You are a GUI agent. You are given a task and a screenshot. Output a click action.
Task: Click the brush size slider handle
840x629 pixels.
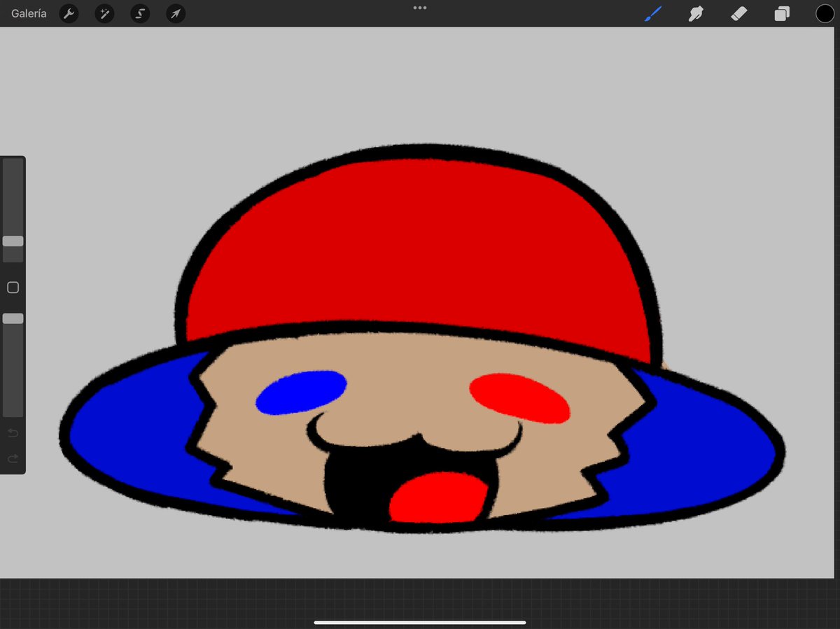13,241
